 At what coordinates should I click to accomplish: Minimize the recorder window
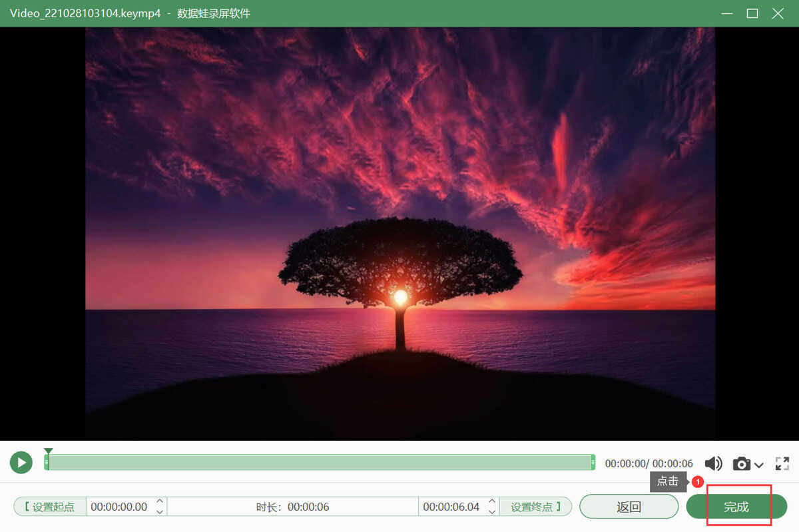[727, 13]
